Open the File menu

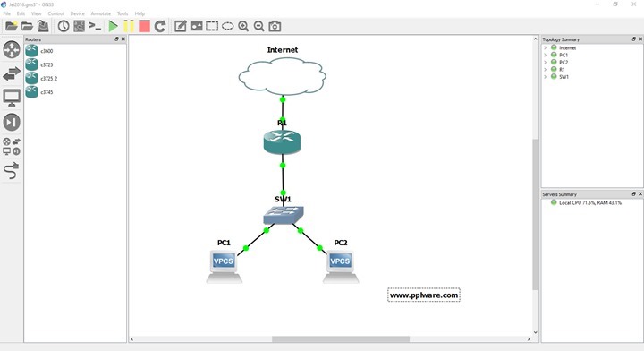tap(7, 13)
